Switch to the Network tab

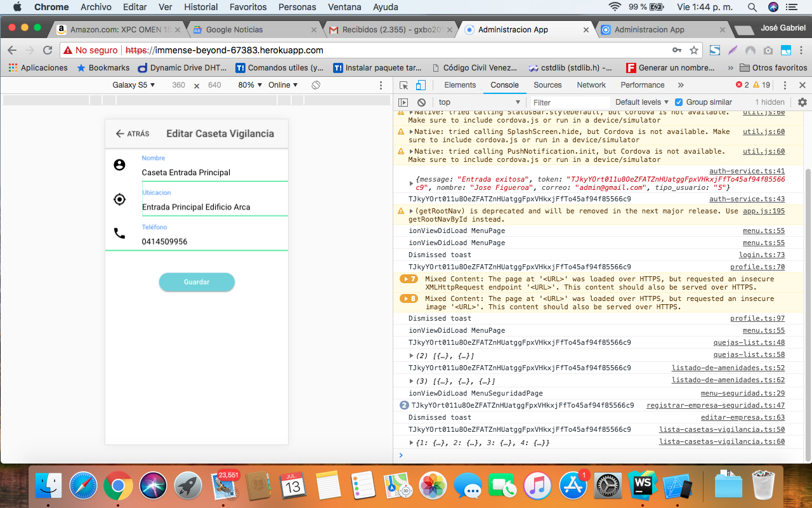pyautogui.click(x=591, y=85)
